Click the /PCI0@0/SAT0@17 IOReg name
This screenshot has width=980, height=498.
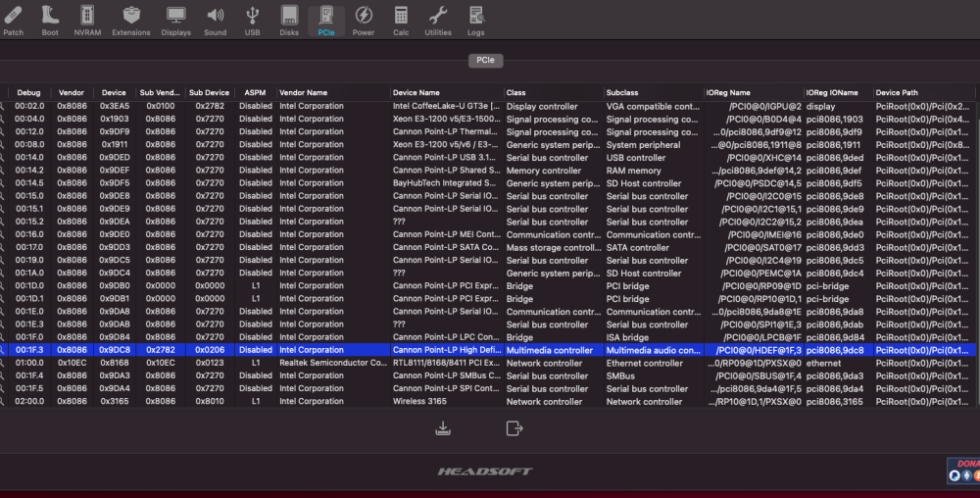[x=762, y=247]
